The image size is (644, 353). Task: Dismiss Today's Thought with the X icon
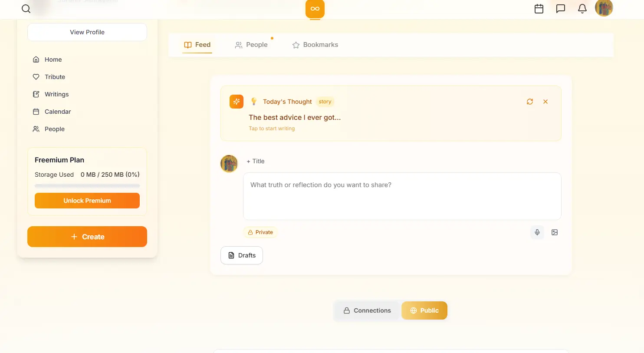[x=545, y=102]
